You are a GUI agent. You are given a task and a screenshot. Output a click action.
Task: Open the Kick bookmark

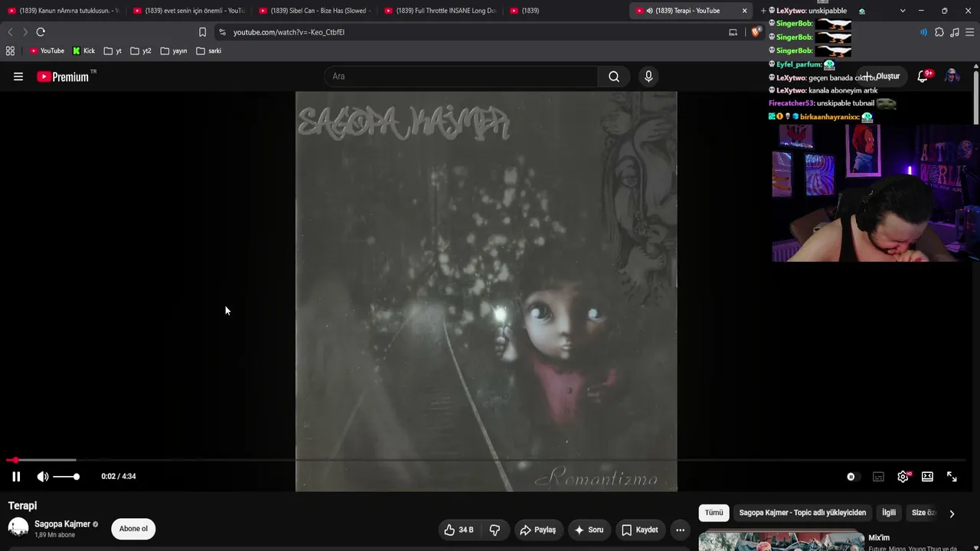(84, 51)
